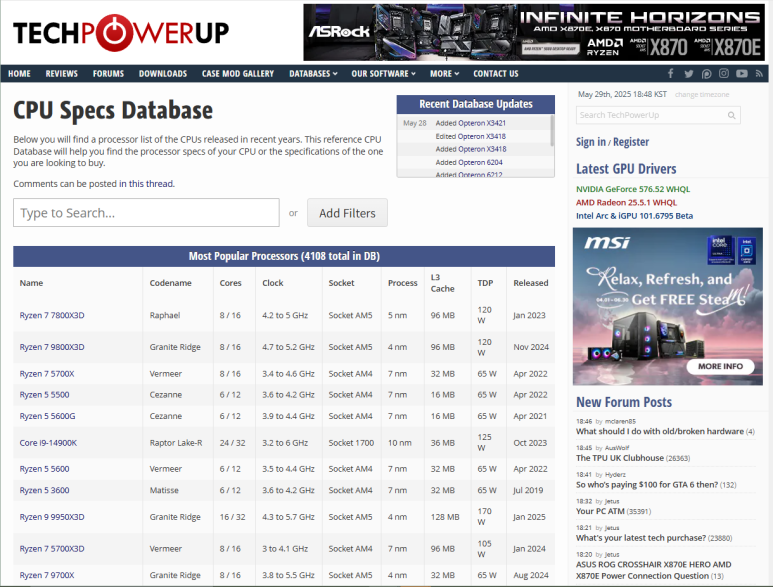Click the 'Released' column header
The image size is (773, 587).
coord(530,283)
